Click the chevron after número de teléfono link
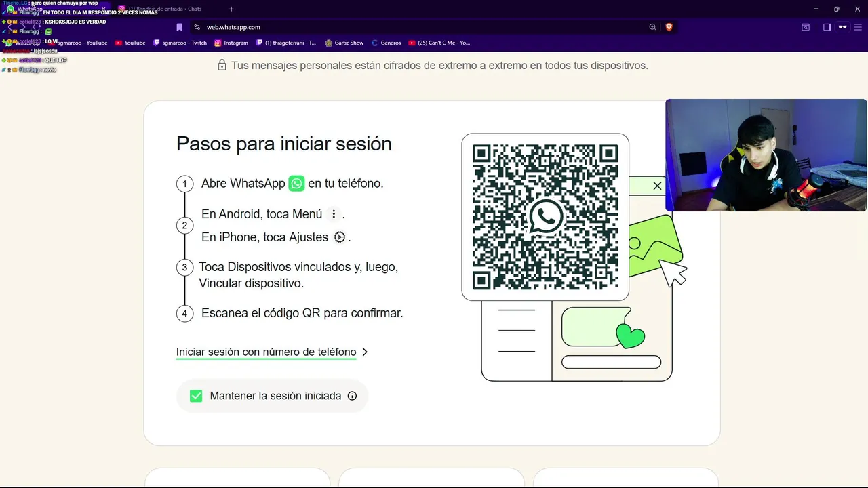This screenshot has height=488, width=868. point(365,352)
